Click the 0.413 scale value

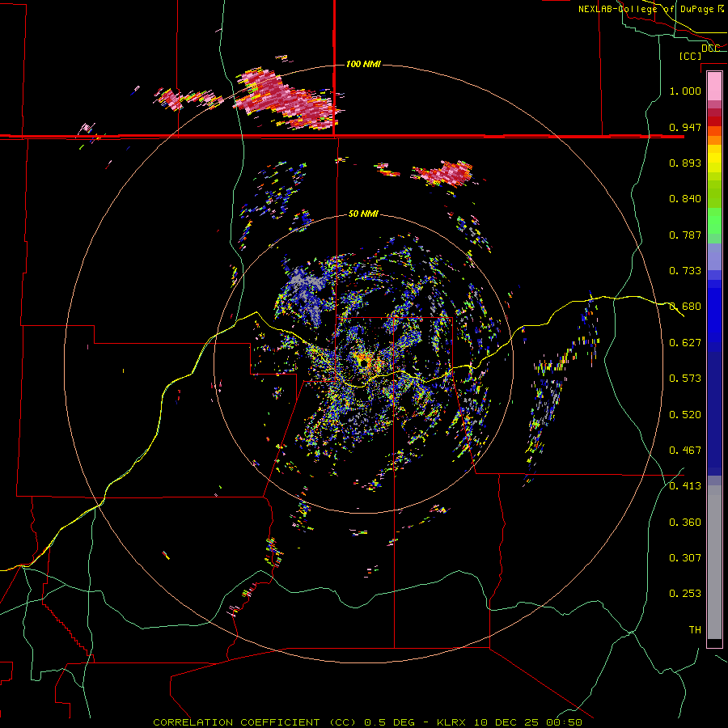(x=685, y=486)
